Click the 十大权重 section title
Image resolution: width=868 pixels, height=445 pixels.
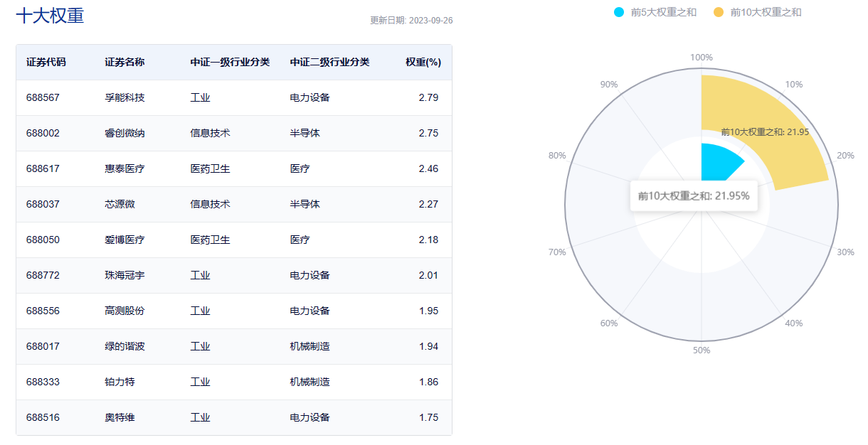(50, 16)
